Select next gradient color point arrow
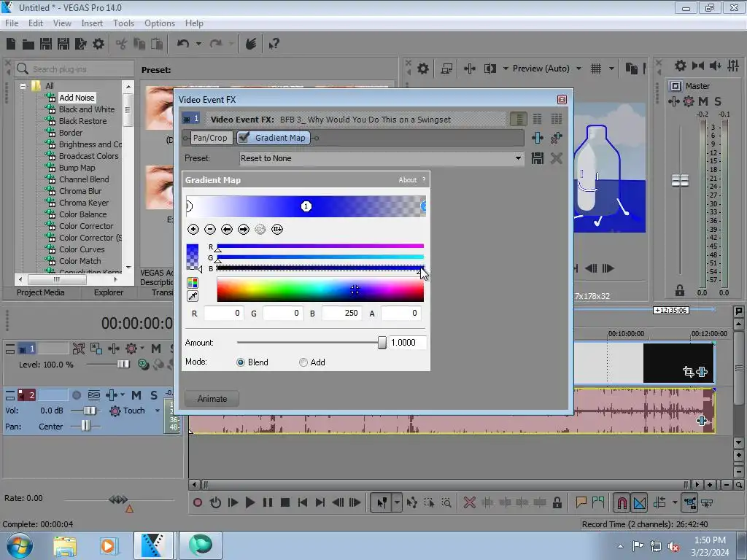 (x=244, y=230)
